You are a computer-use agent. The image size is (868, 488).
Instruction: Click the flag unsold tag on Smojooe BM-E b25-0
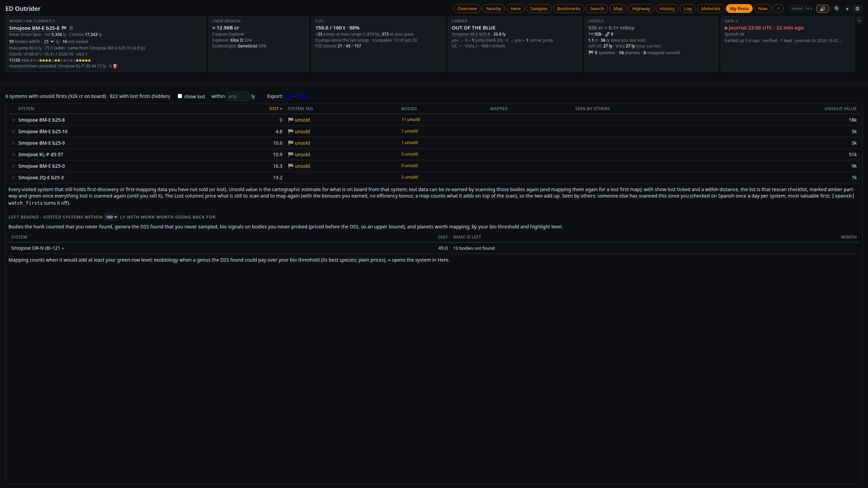(299, 166)
